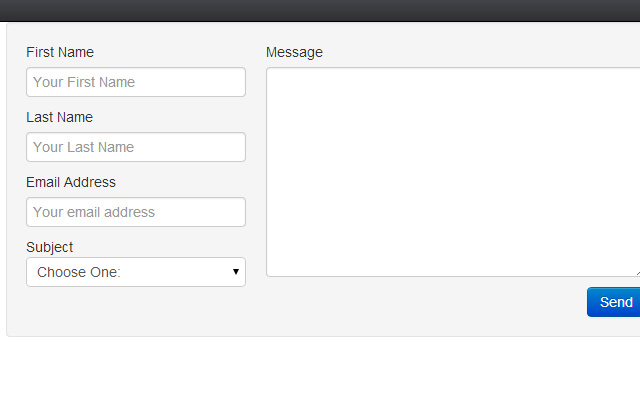Click the Subject dropdown arrow
This screenshot has height=400, width=640.
click(236, 272)
